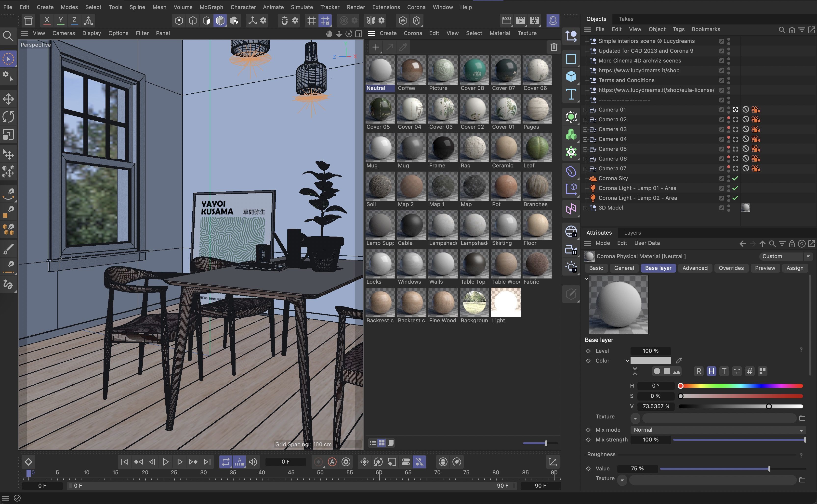
Task: Open the Overrides material tab
Action: pyautogui.click(x=731, y=268)
